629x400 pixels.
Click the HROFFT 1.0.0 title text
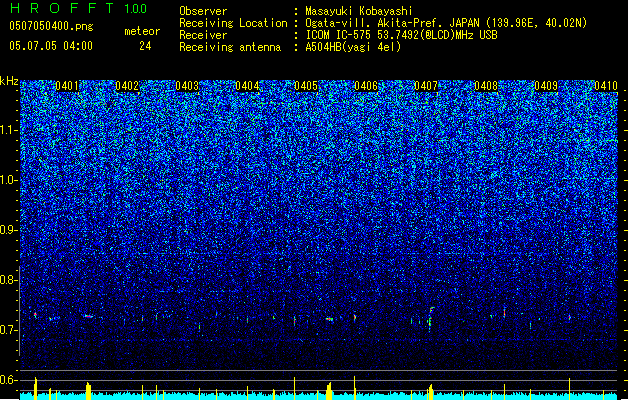79,8
